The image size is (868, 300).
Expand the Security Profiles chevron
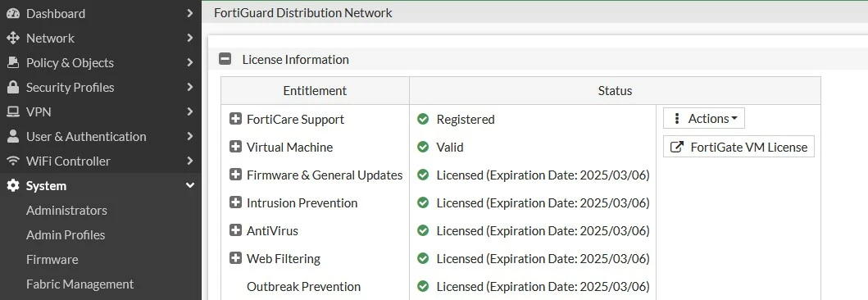point(190,88)
